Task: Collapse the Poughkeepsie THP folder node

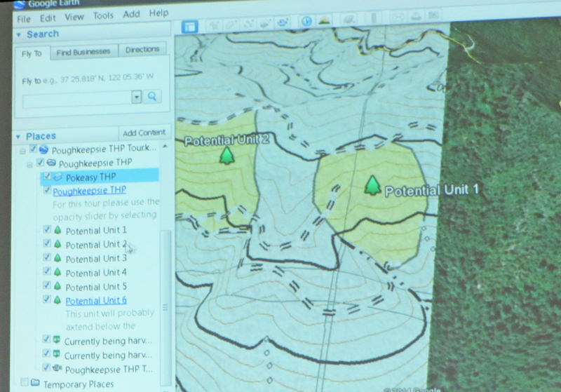Action: click(x=29, y=165)
